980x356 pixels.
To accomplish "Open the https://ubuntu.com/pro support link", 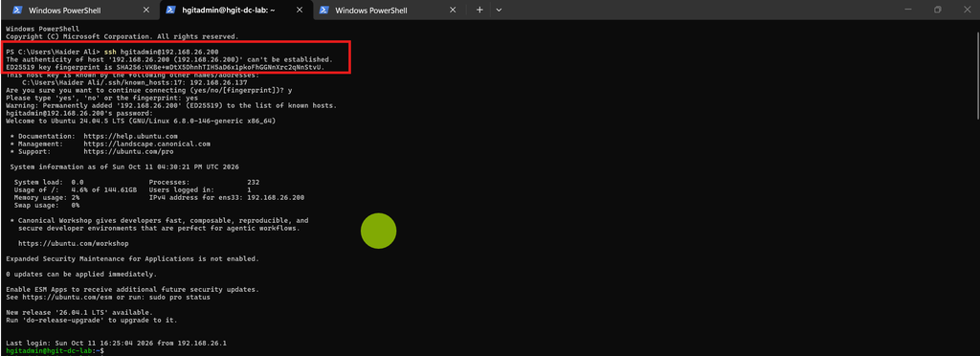I will click(129, 151).
